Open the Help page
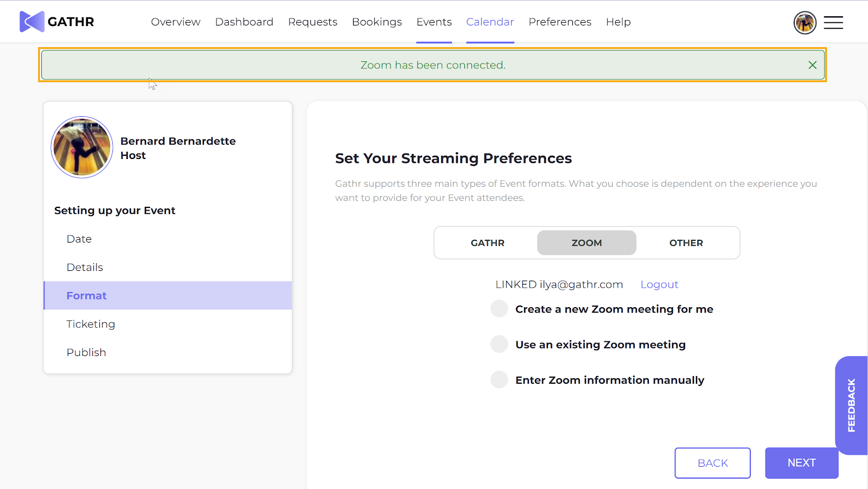The width and height of the screenshot is (868, 489). tap(618, 22)
